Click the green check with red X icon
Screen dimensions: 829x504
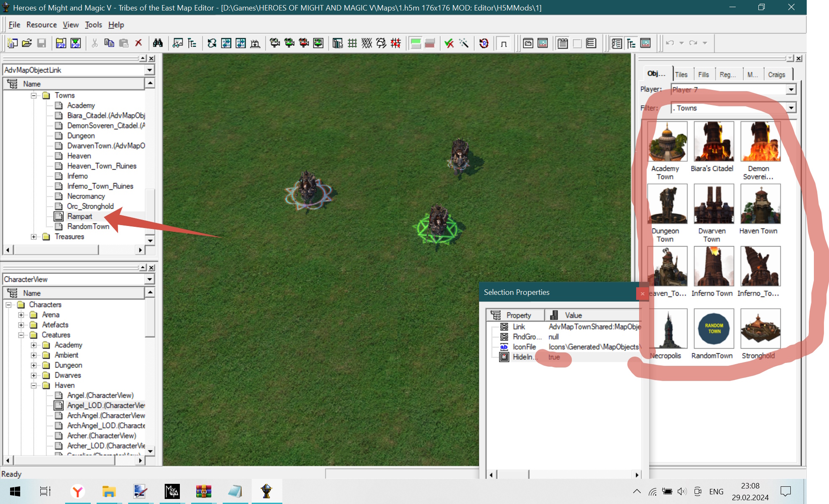point(449,43)
